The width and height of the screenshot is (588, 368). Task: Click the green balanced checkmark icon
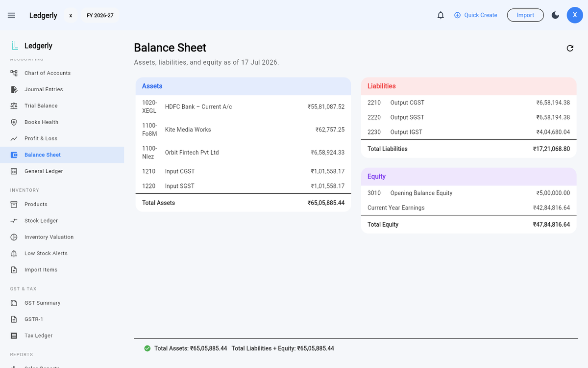[147, 348]
